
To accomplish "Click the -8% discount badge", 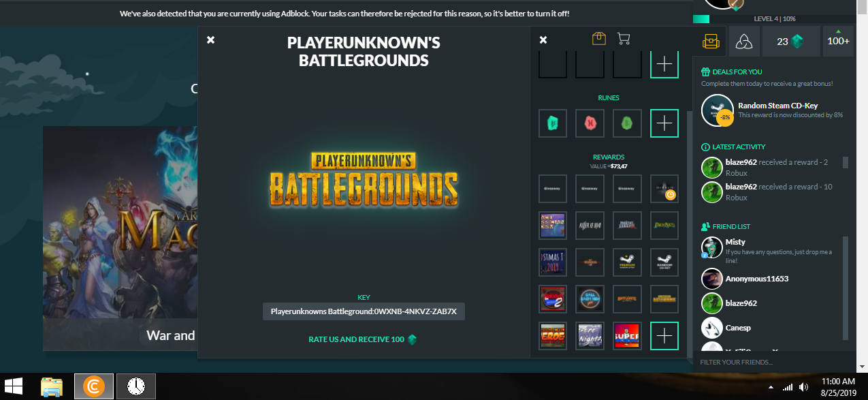I will click(x=725, y=117).
